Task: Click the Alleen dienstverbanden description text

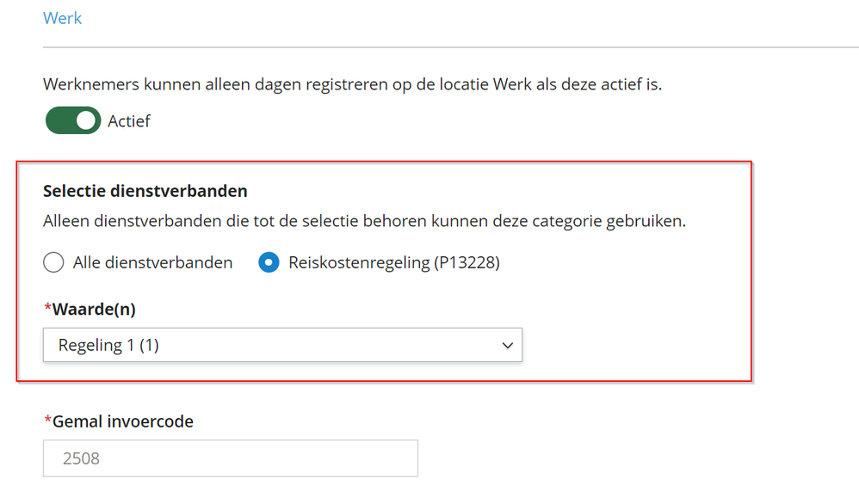Action: click(x=364, y=221)
